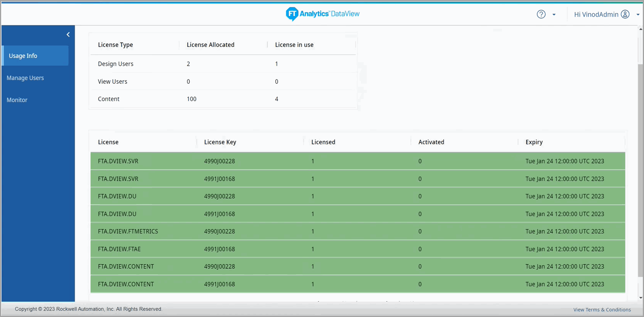The image size is (644, 317).
Task: Click the FTMETRICS row expiry date
Action: [x=565, y=231]
